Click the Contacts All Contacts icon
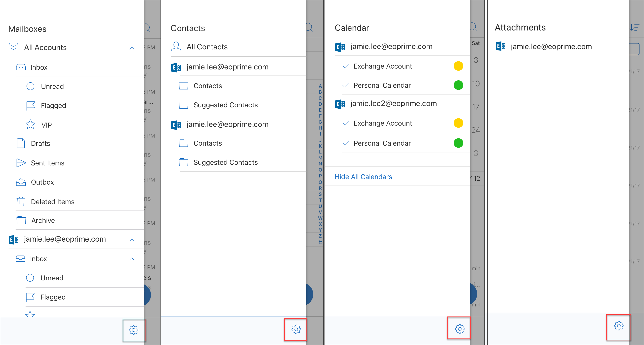The height and width of the screenshot is (345, 644). (x=177, y=47)
